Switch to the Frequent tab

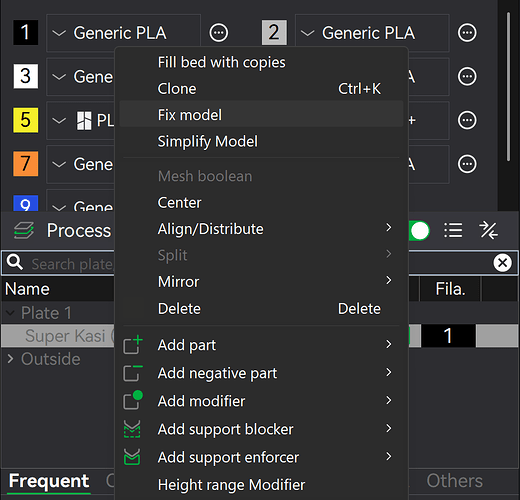click(49, 481)
